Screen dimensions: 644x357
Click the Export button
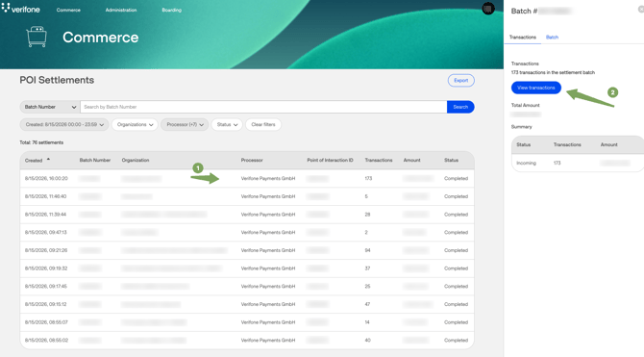pos(460,81)
